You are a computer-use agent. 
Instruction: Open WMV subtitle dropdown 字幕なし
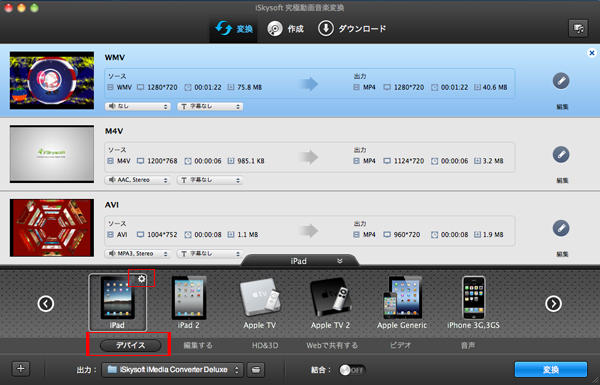[210, 106]
